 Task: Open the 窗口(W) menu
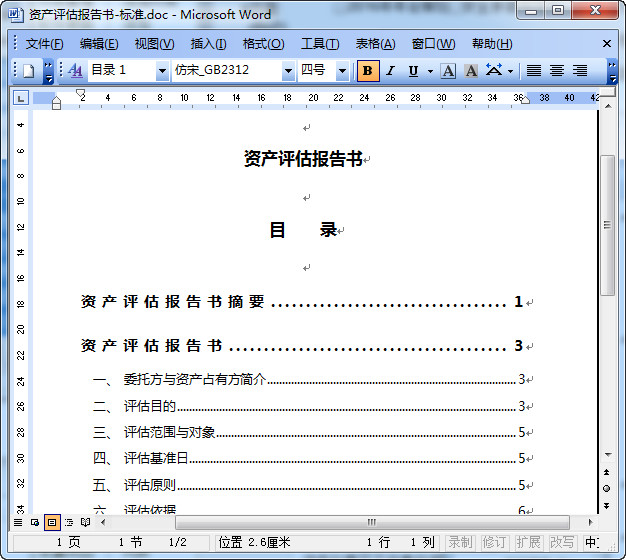coord(434,44)
